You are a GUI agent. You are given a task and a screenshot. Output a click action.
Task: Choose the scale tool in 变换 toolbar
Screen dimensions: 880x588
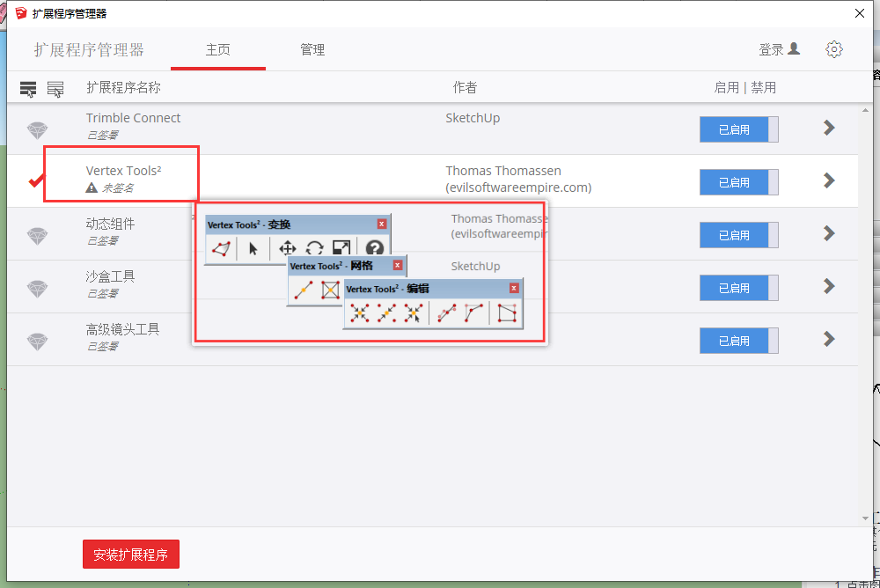click(341, 247)
